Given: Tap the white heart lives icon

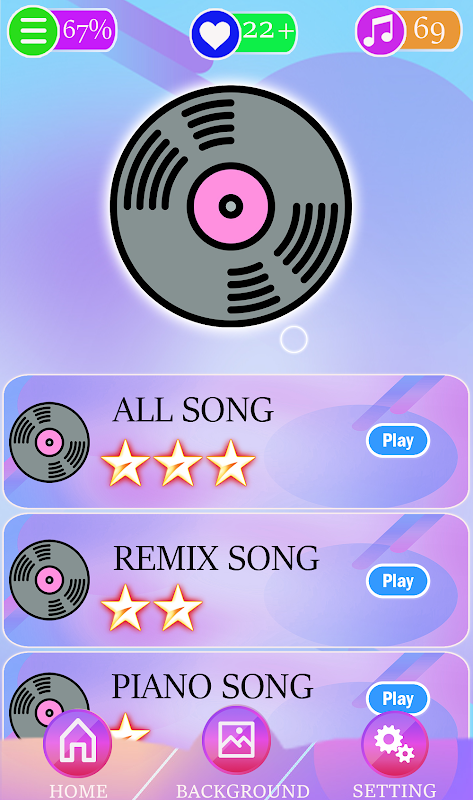Looking at the screenshot, I should [215, 34].
